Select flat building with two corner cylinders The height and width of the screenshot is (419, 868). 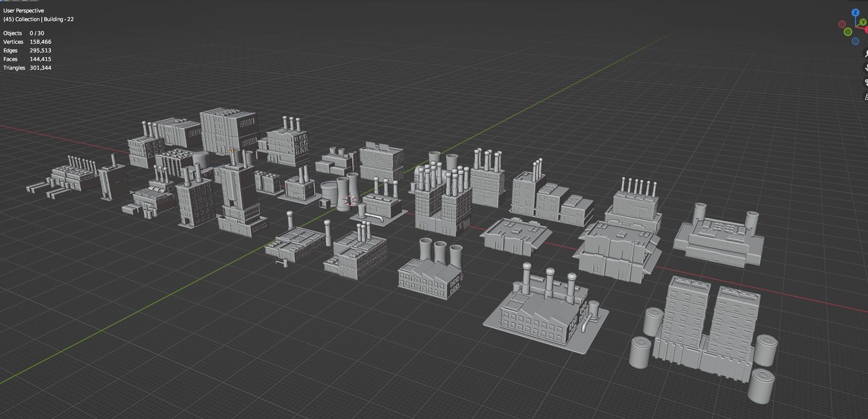719,236
